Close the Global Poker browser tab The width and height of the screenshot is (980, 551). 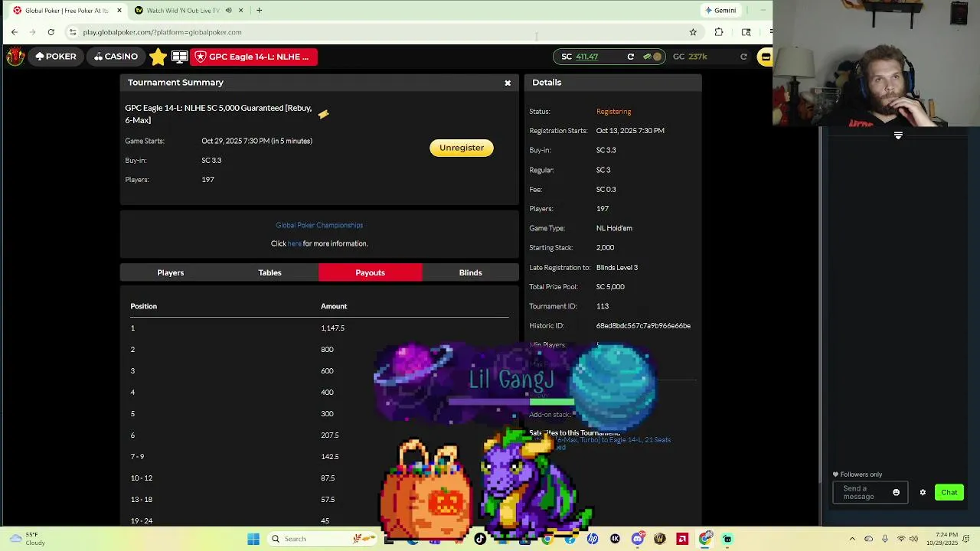(x=119, y=11)
